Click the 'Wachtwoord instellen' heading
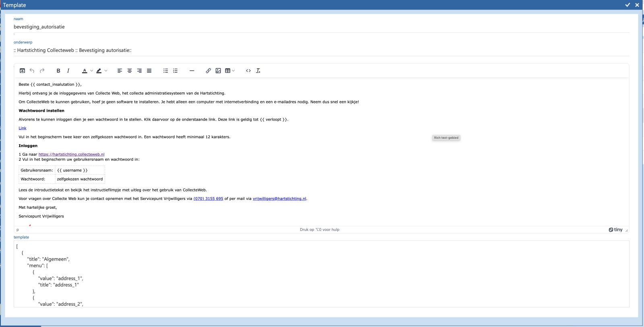644x327 pixels. (41, 111)
